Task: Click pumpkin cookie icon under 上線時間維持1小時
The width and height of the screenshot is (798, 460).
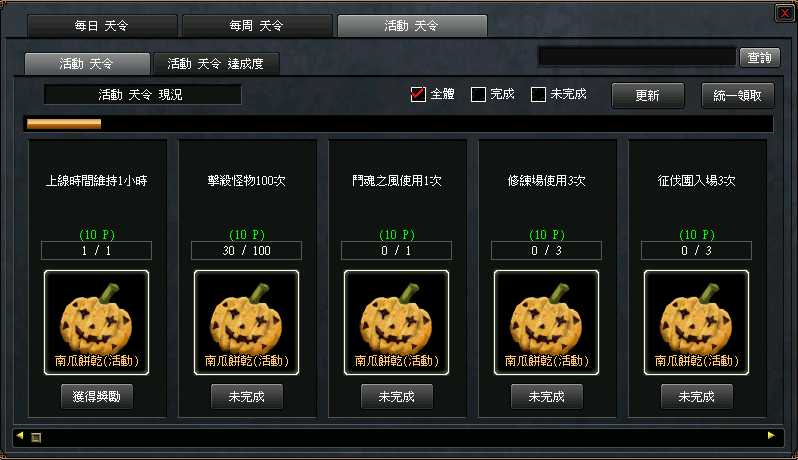Action: coord(97,323)
